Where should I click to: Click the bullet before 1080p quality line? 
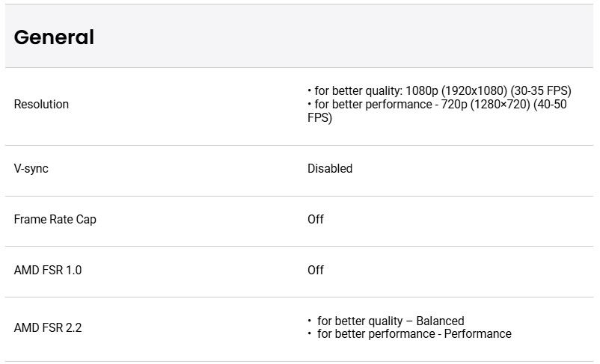tap(309, 90)
